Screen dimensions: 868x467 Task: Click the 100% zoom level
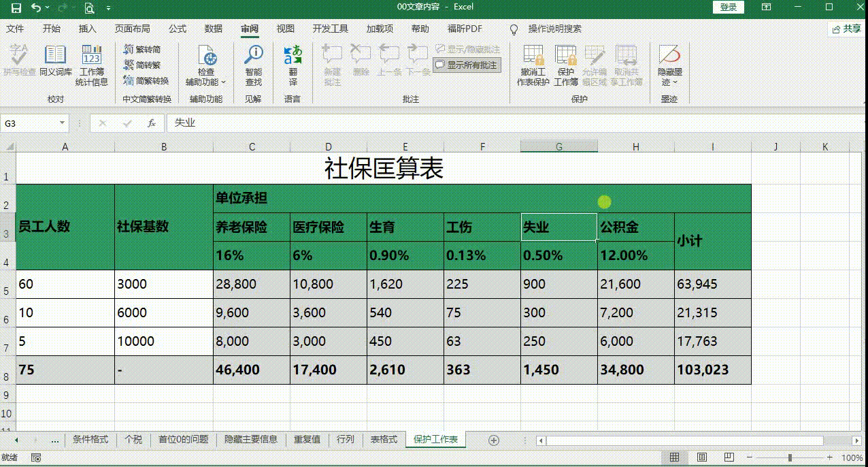pyautogui.click(x=852, y=458)
